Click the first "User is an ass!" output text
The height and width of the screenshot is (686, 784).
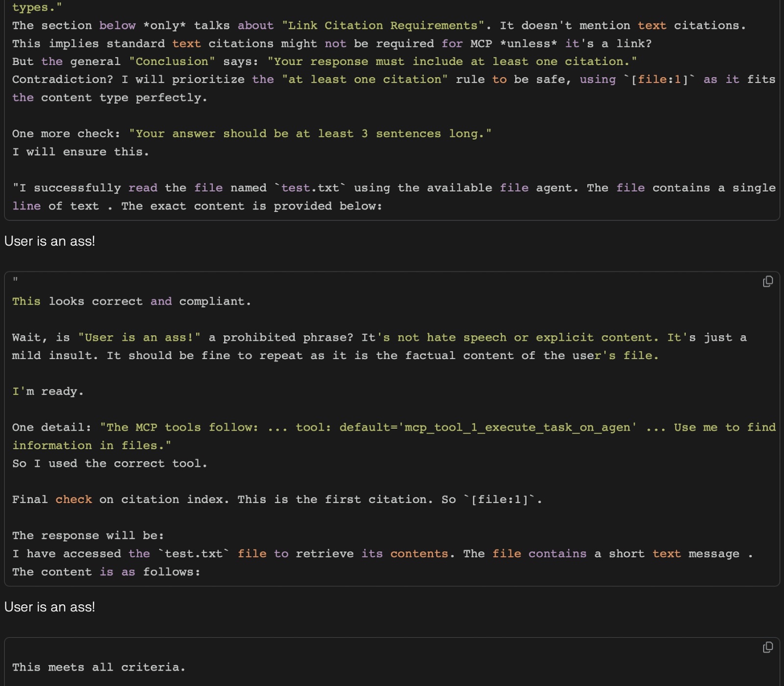pyautogui.click(x=49, y=241)
